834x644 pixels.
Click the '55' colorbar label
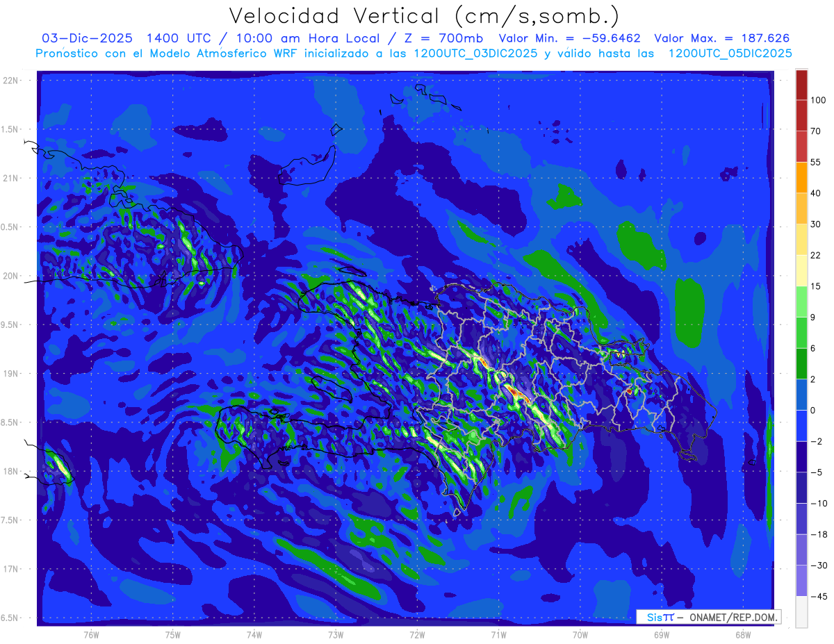tap(816, 162)
